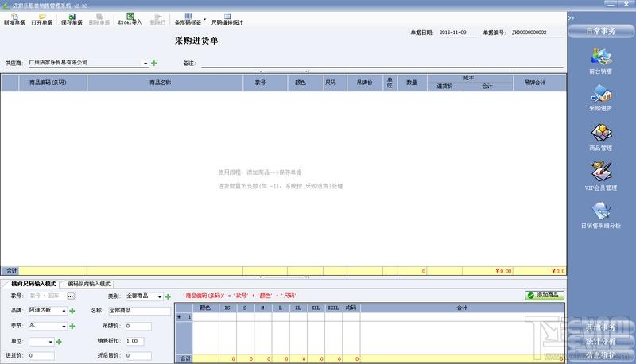This screenshot has height=364, width=636.
Task: Open 尺码横排统计 size statistics
Action: coord(227,19)
